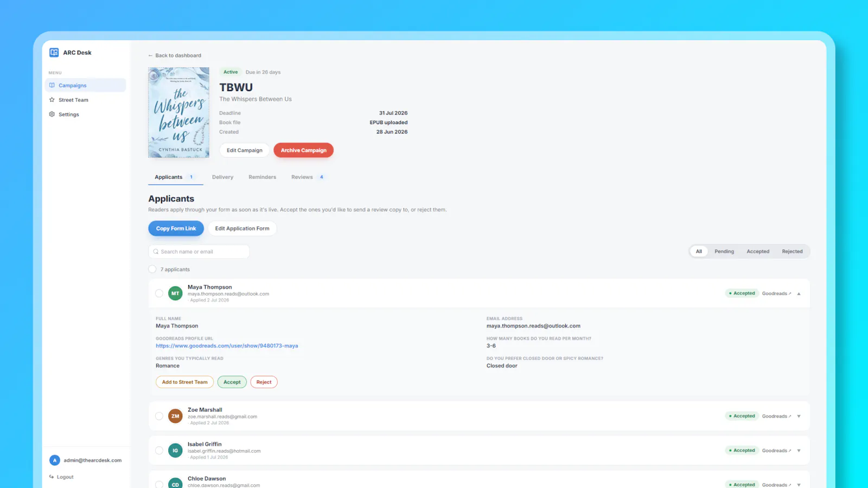The height and width of the screenshot is (488, 868).
Task: Click the Isabel Griffin name
Action: click(205, 444)
